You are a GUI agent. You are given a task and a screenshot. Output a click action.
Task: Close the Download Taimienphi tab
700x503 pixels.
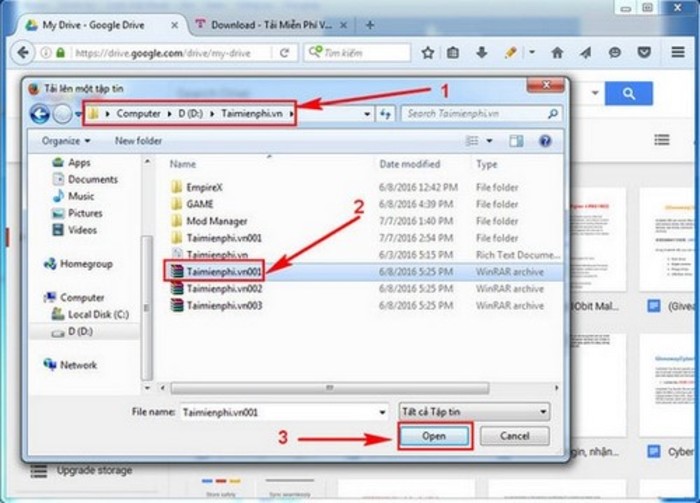343,25
